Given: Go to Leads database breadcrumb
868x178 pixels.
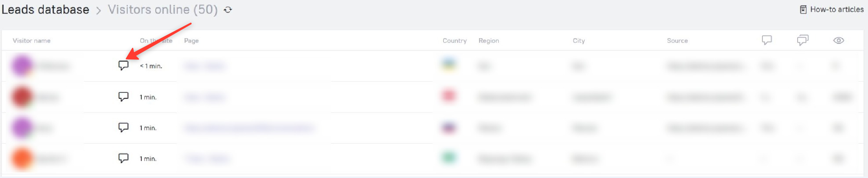Looking at the screenshot, I should tap(45, 10).
